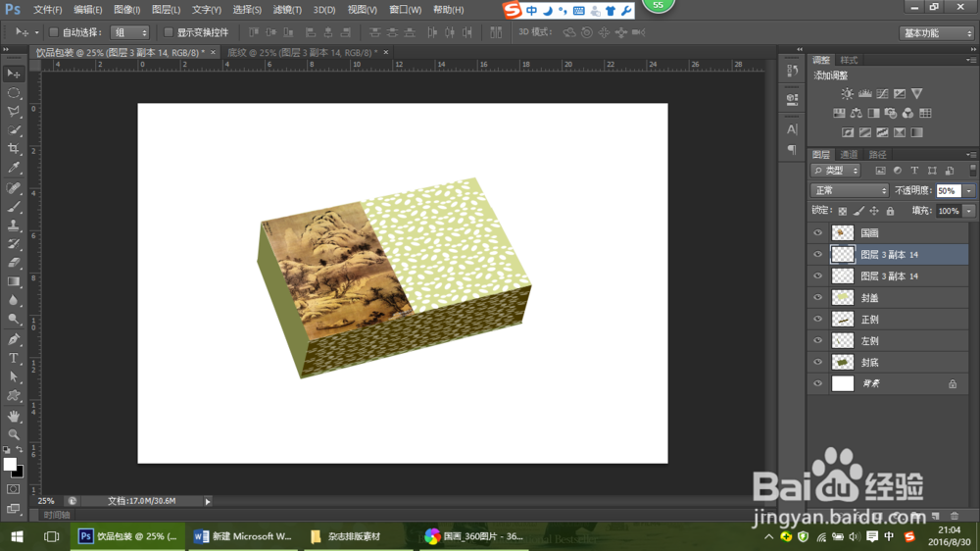The height and width of the screenshot is (551, 980).
Task: Select the Pen tool
Action: point(14,339)
